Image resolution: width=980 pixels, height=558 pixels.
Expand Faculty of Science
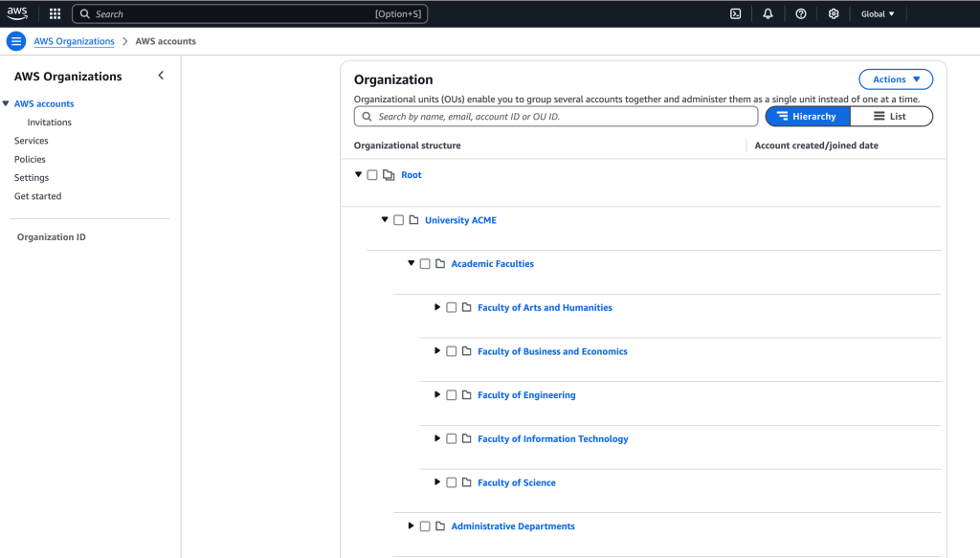click(436, 481)
